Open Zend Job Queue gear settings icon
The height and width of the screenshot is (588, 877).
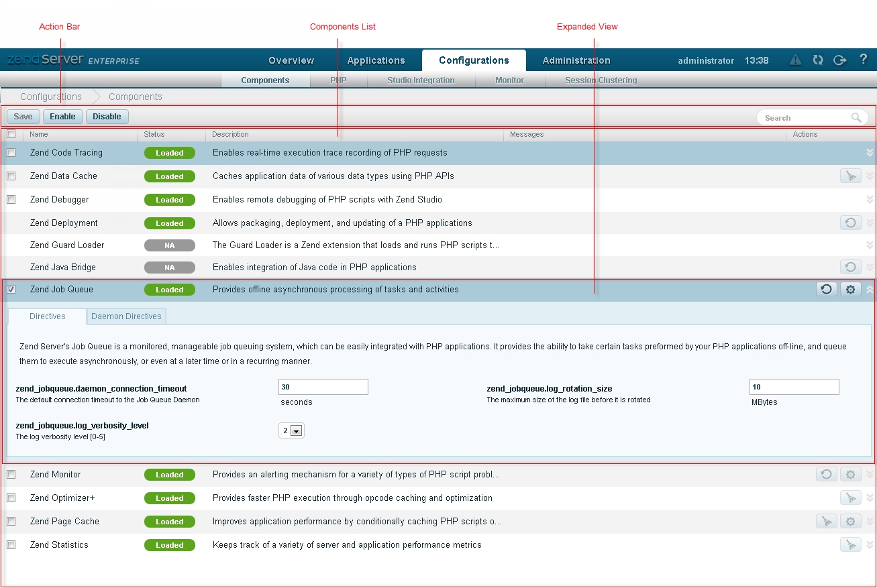click(x=851, y=290)
